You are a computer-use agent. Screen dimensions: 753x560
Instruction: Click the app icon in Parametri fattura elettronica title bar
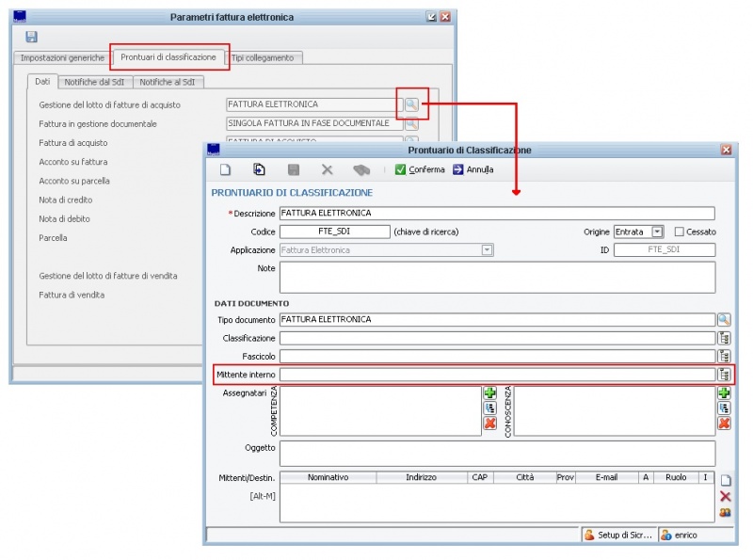tap(20, 17)
